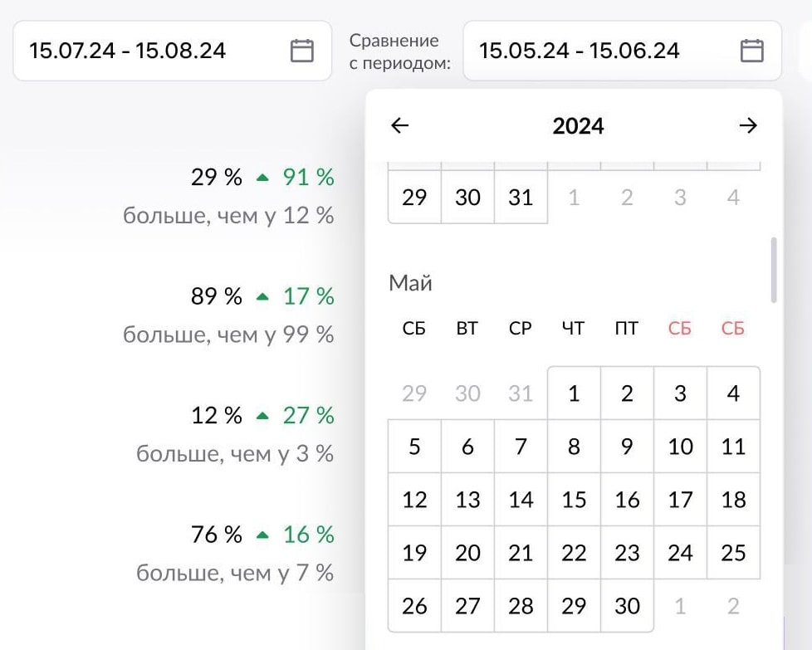Select May 7 in the calendar
The height and width of the screenshot is (650, 812).
coord(521,447)
